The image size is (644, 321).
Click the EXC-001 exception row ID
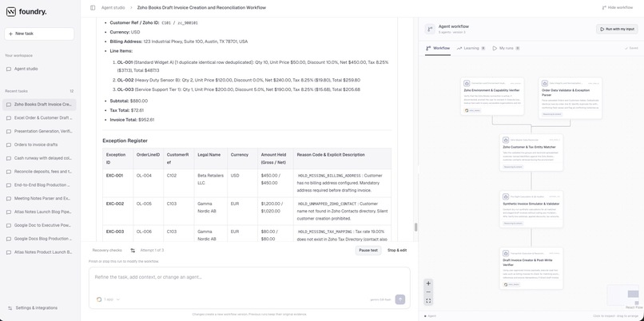click(114, 176)
